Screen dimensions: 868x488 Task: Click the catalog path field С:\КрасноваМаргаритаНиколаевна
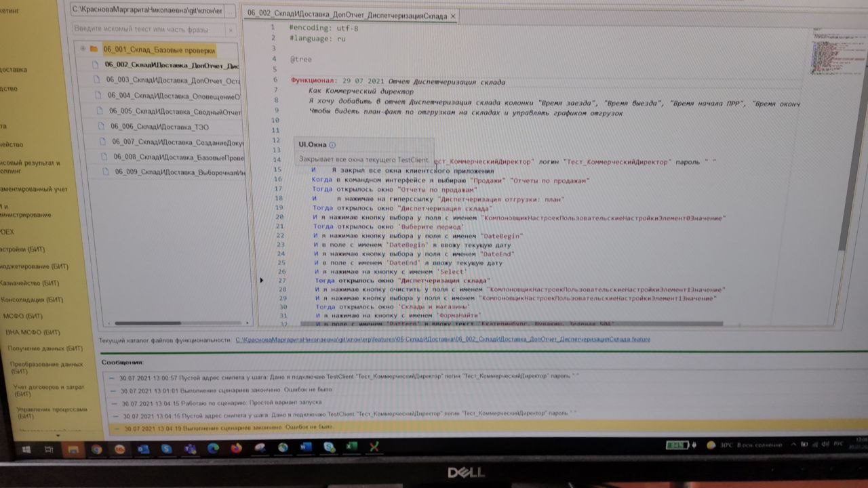[x=146, y=11]
